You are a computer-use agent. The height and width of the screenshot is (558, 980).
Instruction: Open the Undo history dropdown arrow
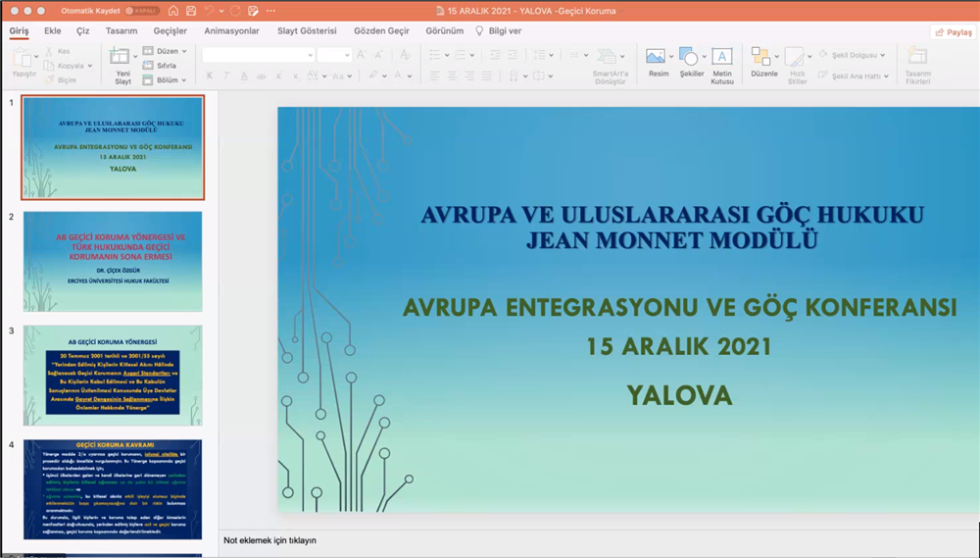click(221, 11)
